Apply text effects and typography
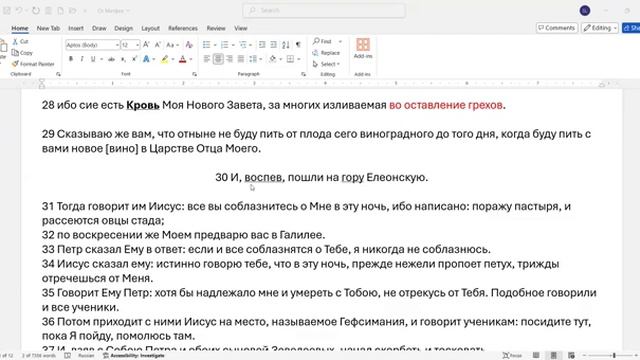 [146, 59]
